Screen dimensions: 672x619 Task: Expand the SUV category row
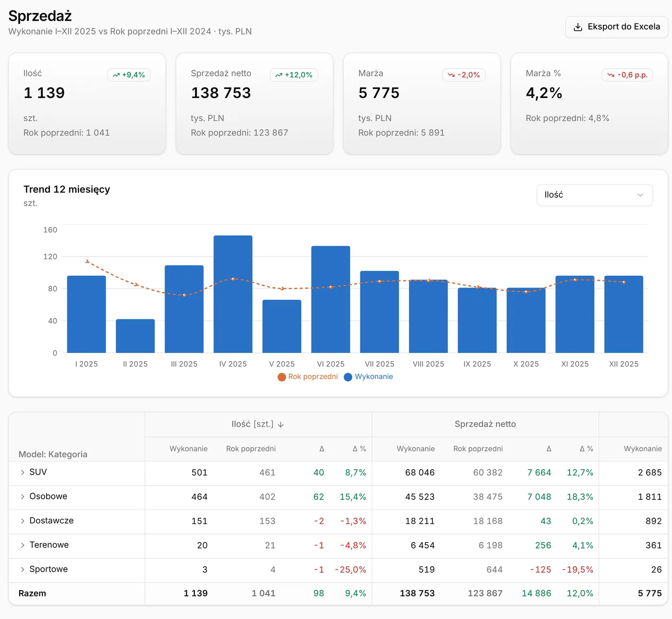point(23,473)
